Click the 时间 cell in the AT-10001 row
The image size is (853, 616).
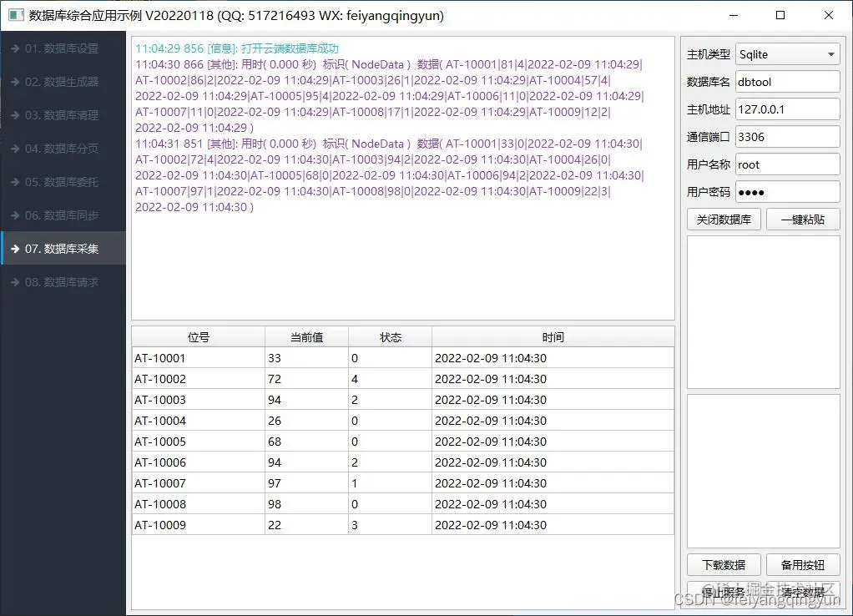553,358
